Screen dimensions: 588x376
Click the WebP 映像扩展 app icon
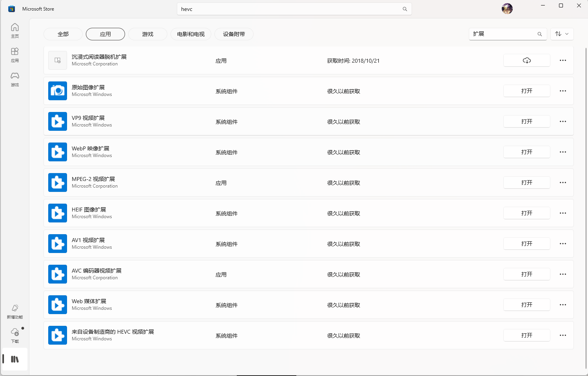(x=58, y=152)
